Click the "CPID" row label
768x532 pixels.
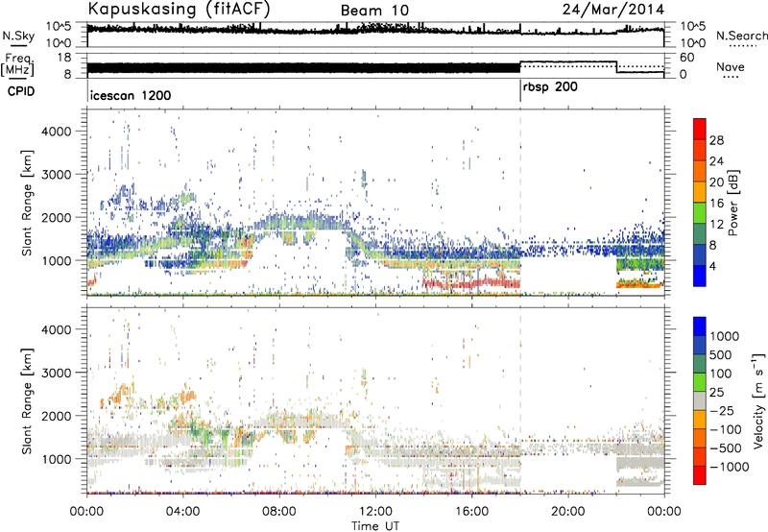tap(21, 91)
